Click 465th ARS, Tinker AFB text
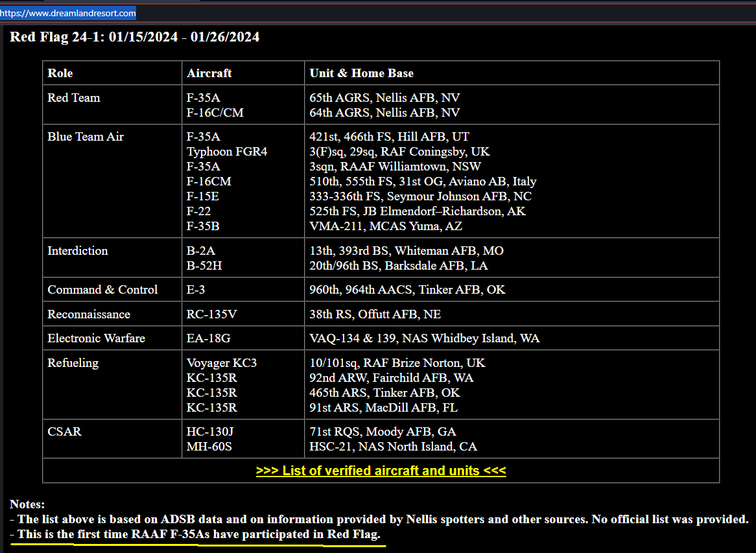756x553 pixels. tap(384, 393)
